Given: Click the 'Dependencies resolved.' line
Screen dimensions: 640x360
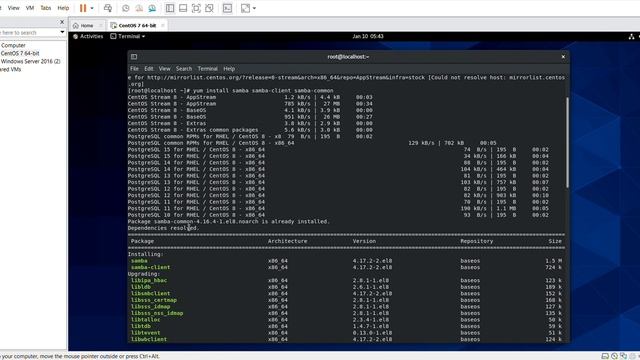Looking at the screenshot, I should pyautogui.click(x=163, y=228).
